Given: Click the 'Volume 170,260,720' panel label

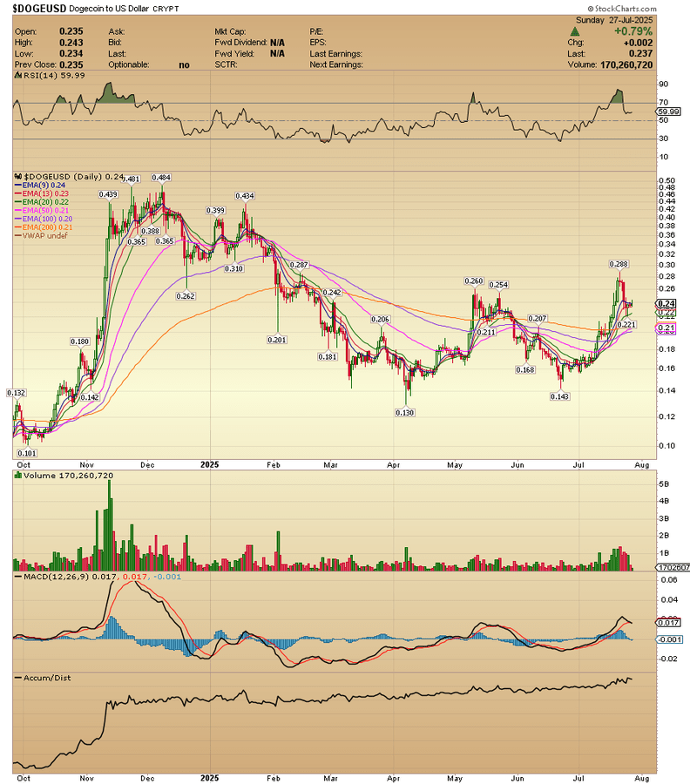Looking at the screenshot, I should point(68,476).
